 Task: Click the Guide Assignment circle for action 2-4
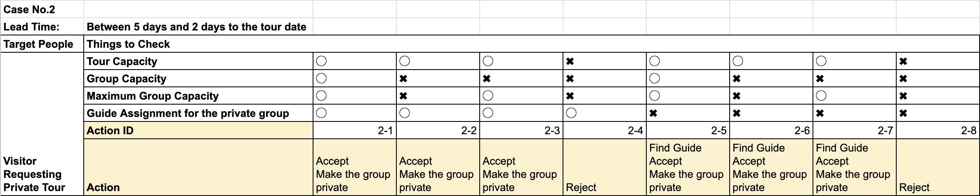571,113
